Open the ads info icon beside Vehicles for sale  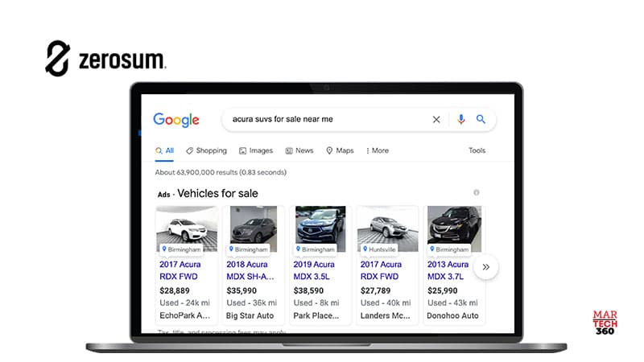click(476, 192)
